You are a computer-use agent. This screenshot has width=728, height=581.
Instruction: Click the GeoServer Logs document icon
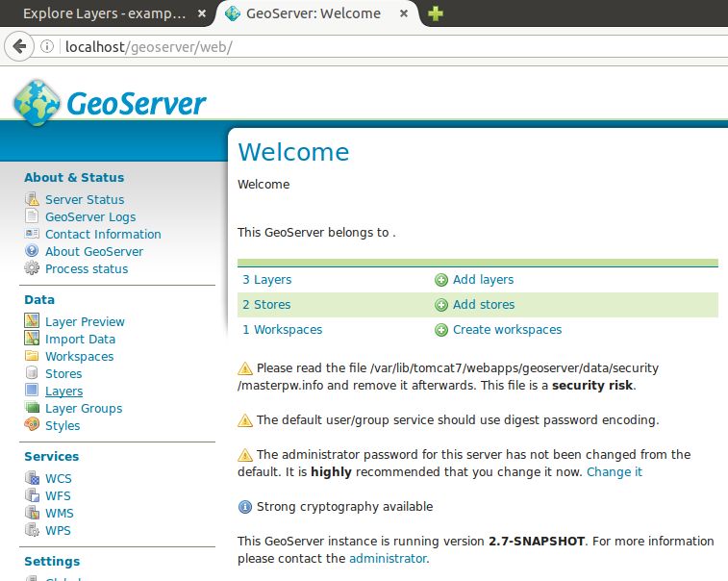pyautogui.click(x=32, y=216)
